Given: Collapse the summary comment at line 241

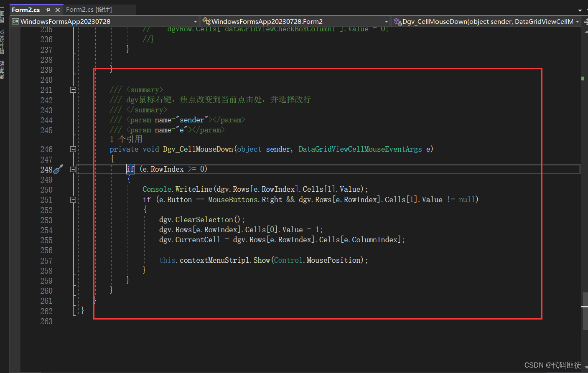Looking at the screenshot, I should tap(73, 90).
